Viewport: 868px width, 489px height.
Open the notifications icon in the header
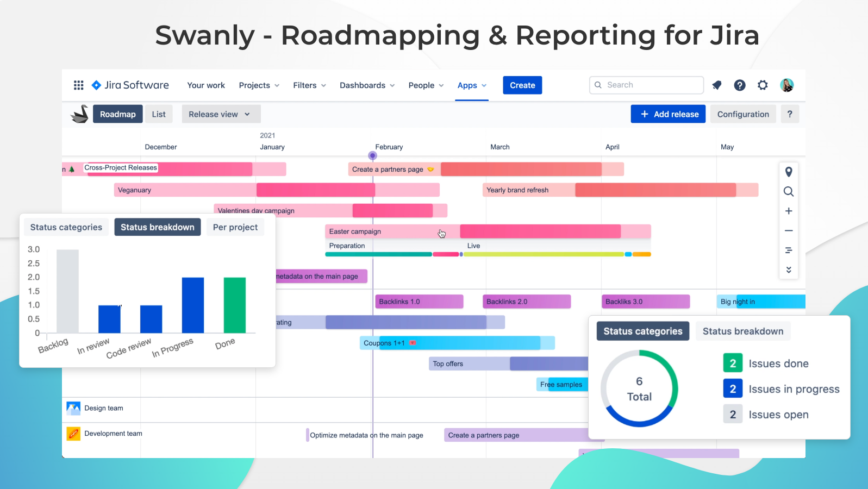pos(717,85)
